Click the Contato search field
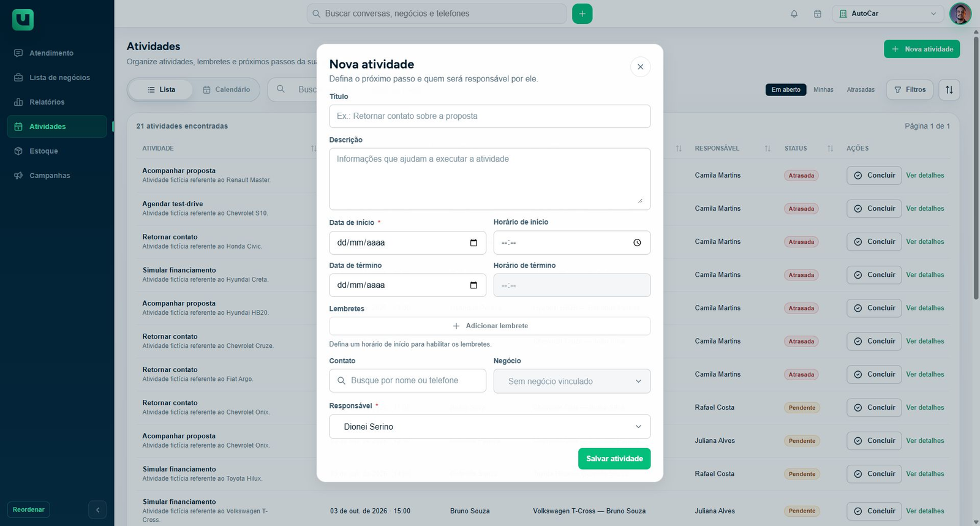The width and height of the screenshot is (980, 526). tap(408, 381)
